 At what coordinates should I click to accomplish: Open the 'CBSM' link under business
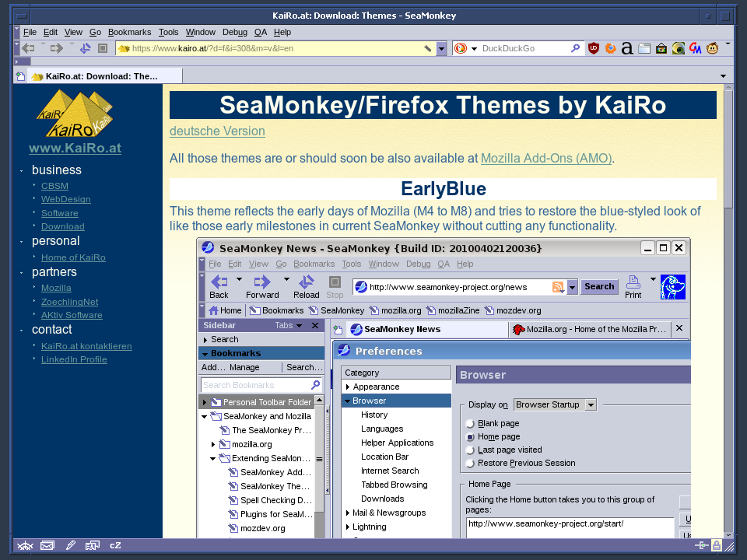click(x=54, y=186)
